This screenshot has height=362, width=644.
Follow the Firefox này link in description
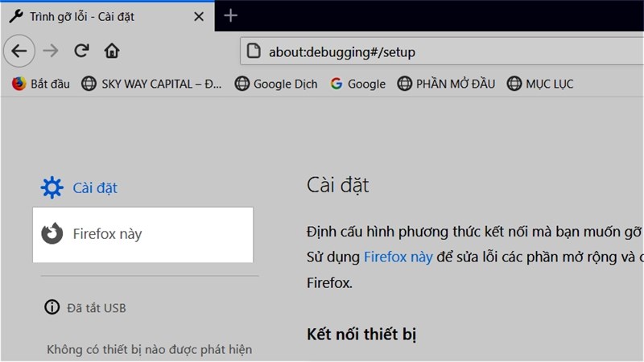398,257
